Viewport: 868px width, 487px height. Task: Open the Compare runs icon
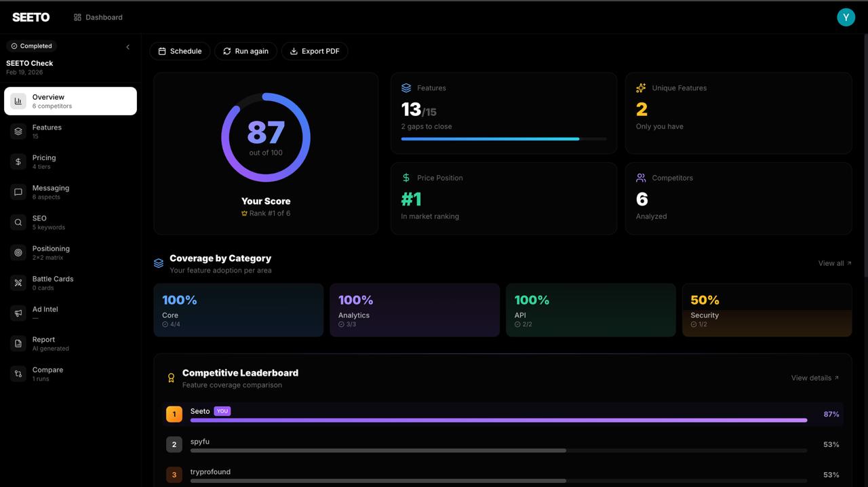pos(18,374)
